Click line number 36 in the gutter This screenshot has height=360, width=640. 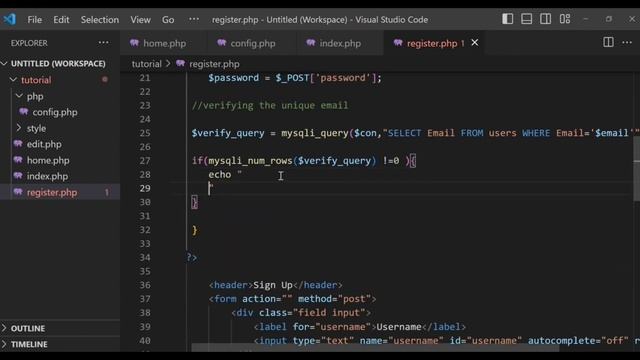click(145, 285)
